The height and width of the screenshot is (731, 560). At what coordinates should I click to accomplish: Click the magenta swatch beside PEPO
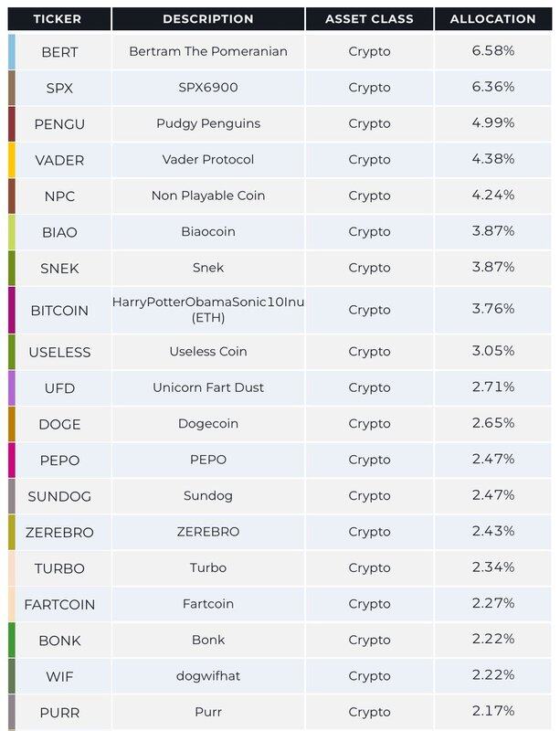(12, 461)
